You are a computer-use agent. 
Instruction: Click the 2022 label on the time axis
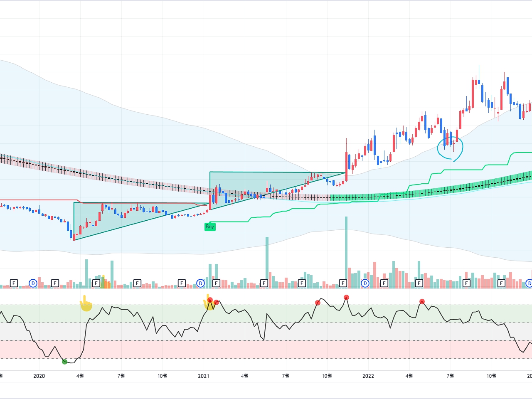368,376
